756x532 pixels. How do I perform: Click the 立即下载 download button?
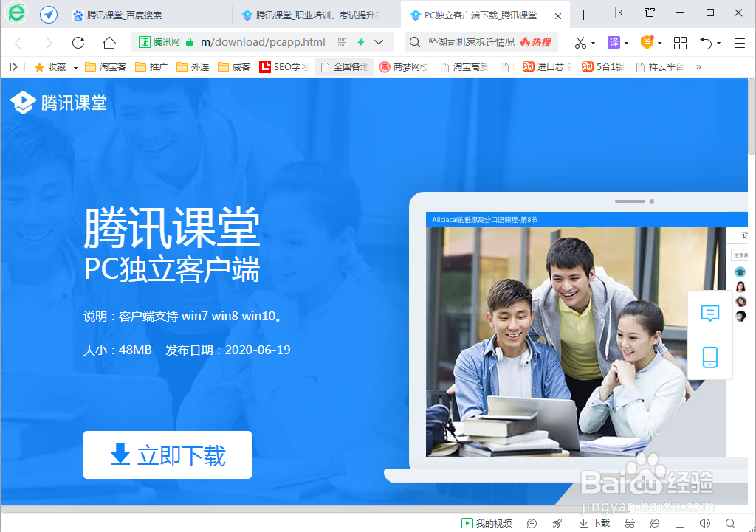[x=168, y=455]
